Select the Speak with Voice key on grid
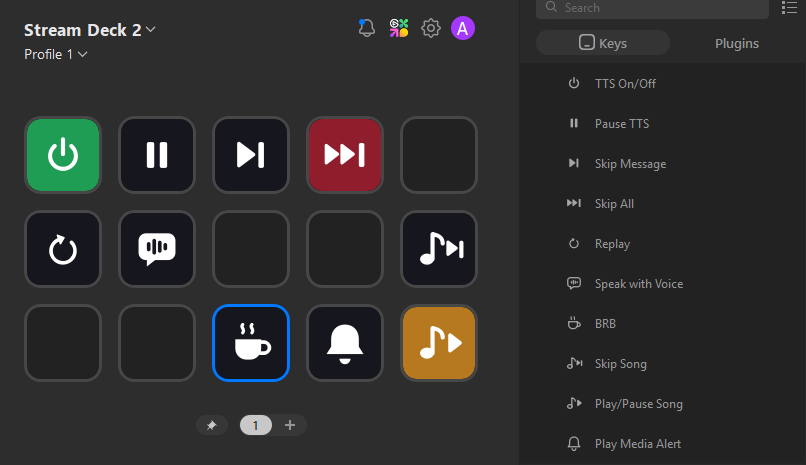The image size is (806, 465). (157, 249)
